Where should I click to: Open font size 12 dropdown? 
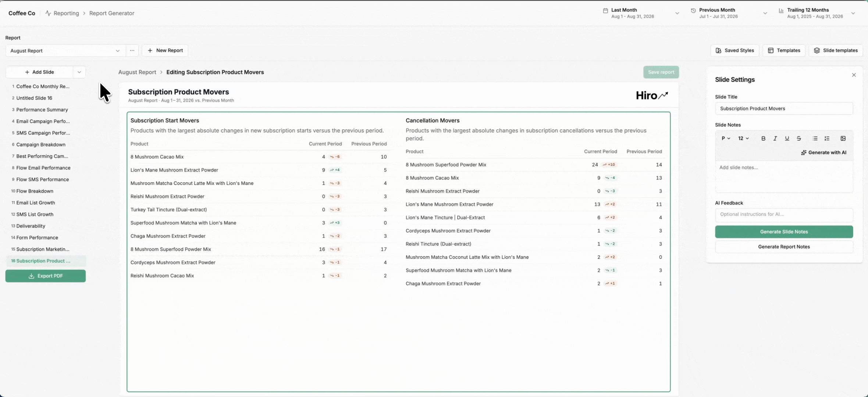743,139
